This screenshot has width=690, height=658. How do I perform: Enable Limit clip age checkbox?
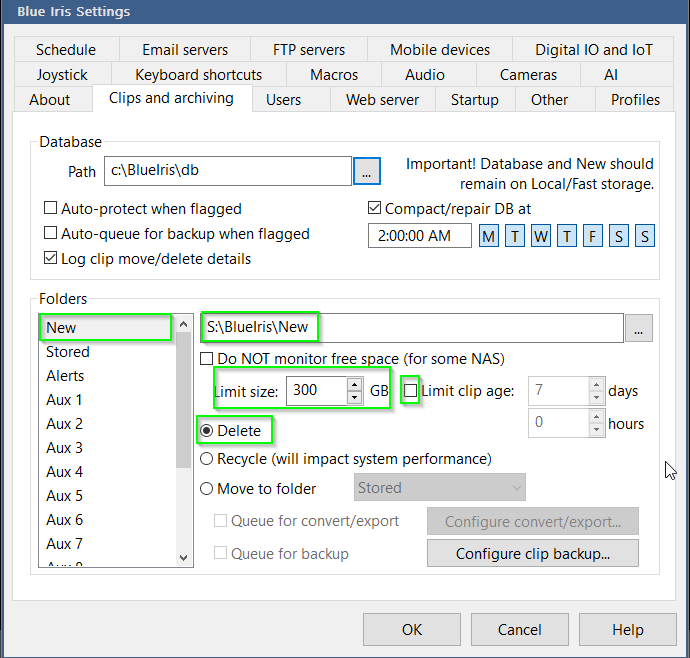coord(411,390)
